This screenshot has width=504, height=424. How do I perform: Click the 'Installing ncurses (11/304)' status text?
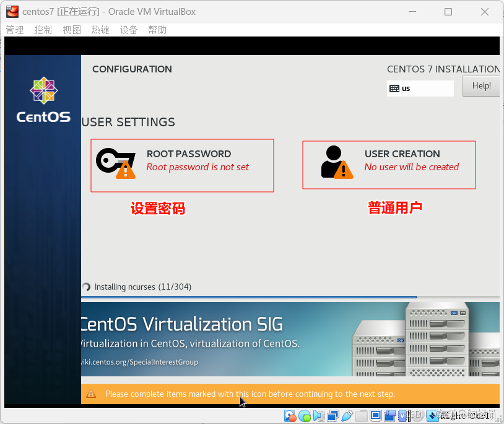click(142, 287)
